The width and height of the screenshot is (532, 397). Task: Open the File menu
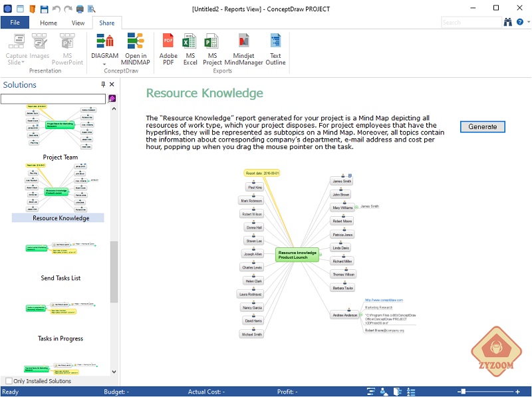[x=15, y=23]
